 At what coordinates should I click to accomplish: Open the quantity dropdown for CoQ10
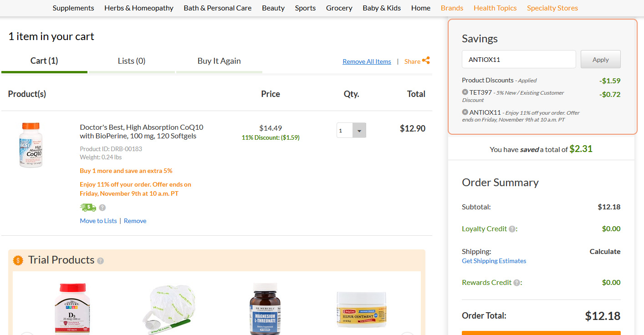359,131
